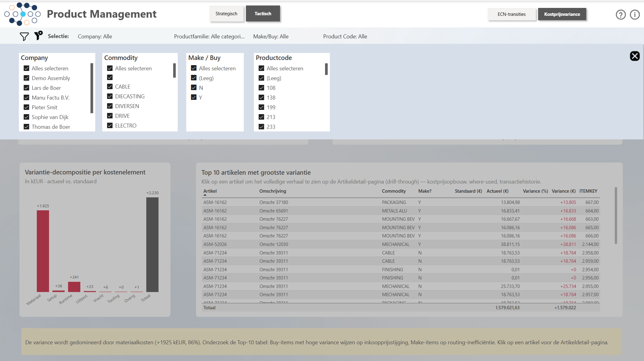644x361 pixels.
Task: Toggle Alles selecteren in the Commodity filter
Action: (110, 68)
